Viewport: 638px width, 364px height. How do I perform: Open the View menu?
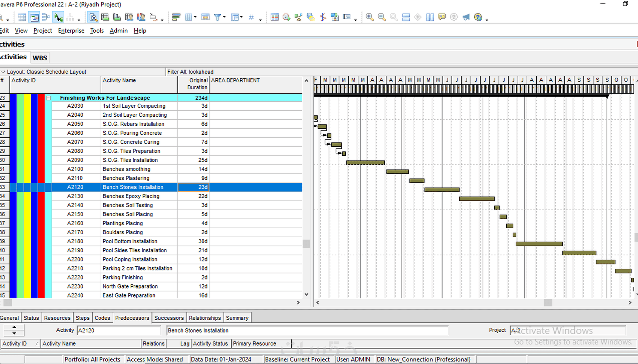point(21,31)
